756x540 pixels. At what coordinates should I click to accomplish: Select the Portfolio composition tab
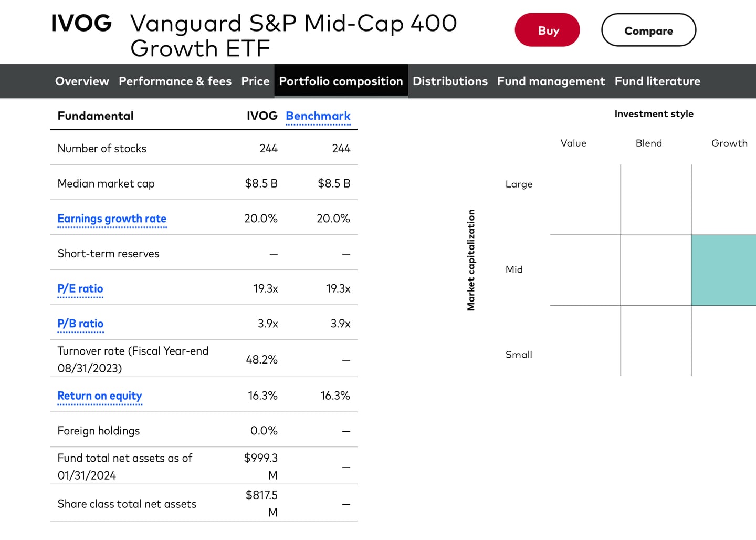341,81
